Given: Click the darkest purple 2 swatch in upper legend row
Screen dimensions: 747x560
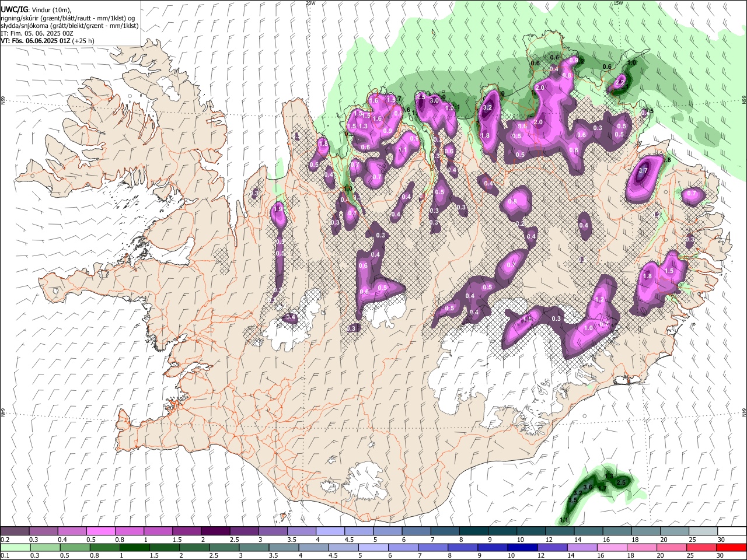Looking at the screenshot, I should pyautogui.click(x=215, y=531).
